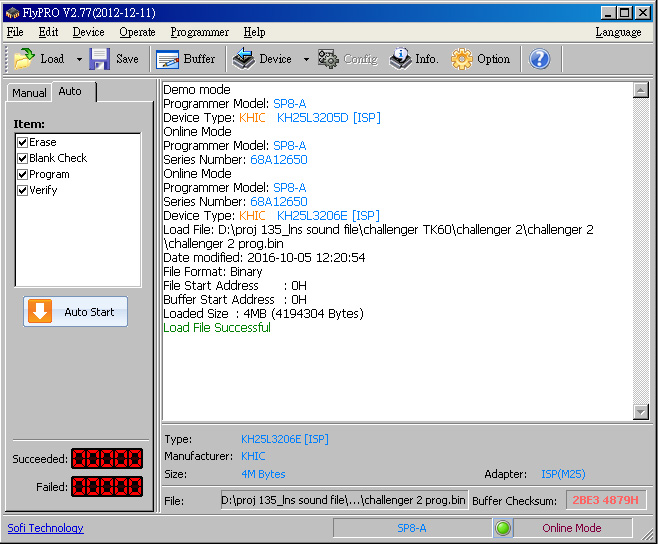The height and width of the screenshot is (544, 658).
Task: Maximize the FlyPRO window
Action: [624, 13]
